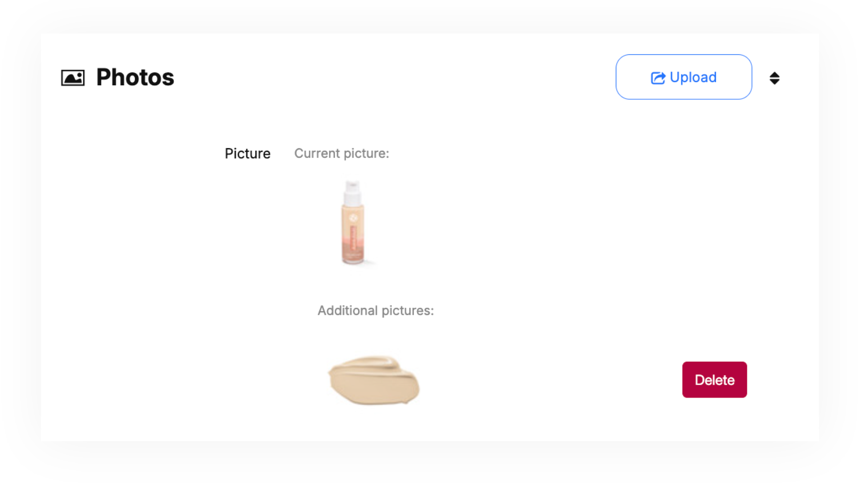The width and height of the screenshot is (868, 487).
Task: Click the Picture field label
Action: click(x=247, y=153)
